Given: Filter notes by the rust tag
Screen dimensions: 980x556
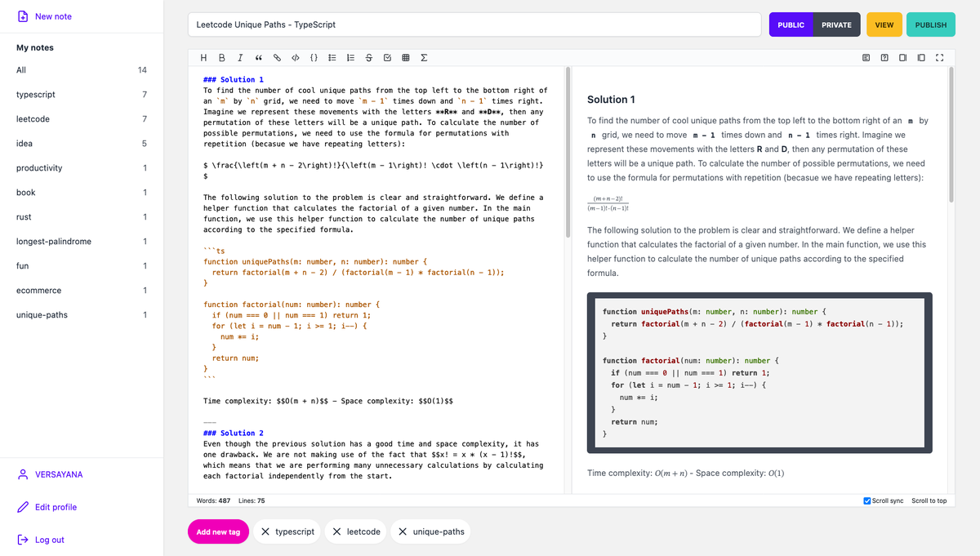Looking at the screenshot, I should [x=82, y=217].
